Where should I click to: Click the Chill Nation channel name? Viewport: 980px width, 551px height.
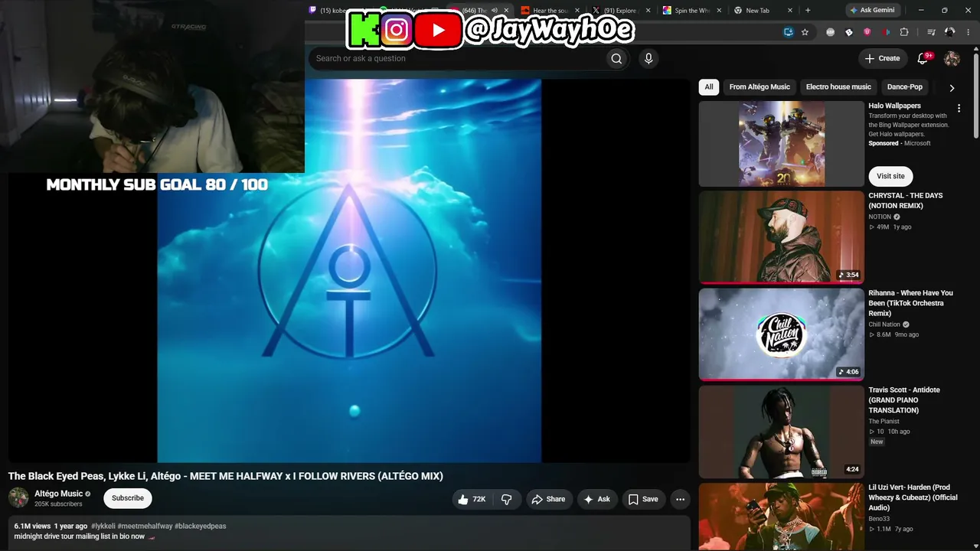(884, 324)
